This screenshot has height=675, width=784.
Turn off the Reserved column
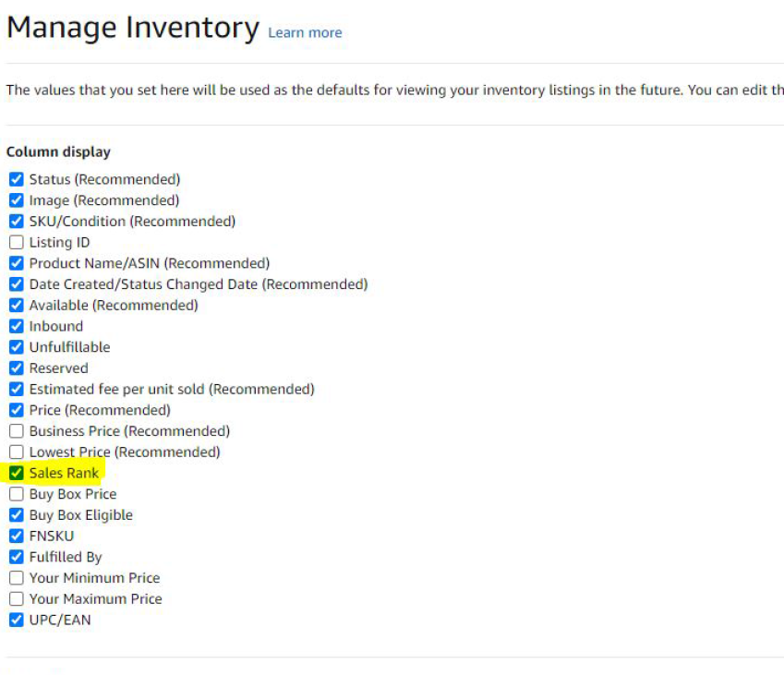point(16,368)
